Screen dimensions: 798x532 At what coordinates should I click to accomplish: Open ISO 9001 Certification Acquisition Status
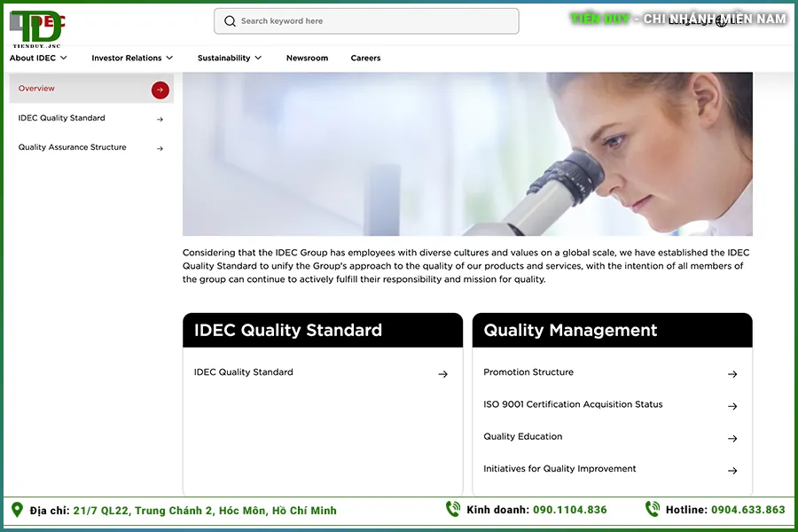coord(573,404)
